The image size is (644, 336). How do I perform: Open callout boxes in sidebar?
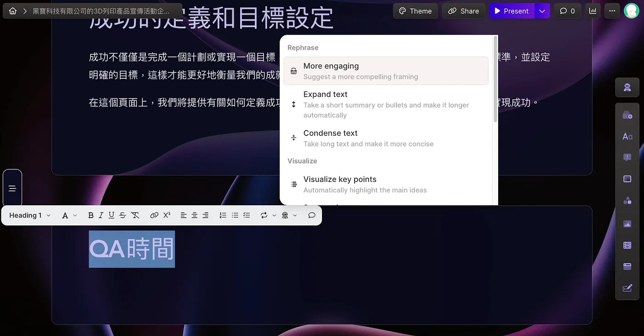[627, 157]
